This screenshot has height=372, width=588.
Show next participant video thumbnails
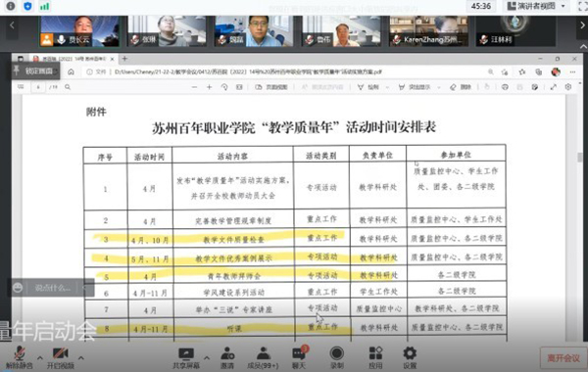[x=582, y=25]
